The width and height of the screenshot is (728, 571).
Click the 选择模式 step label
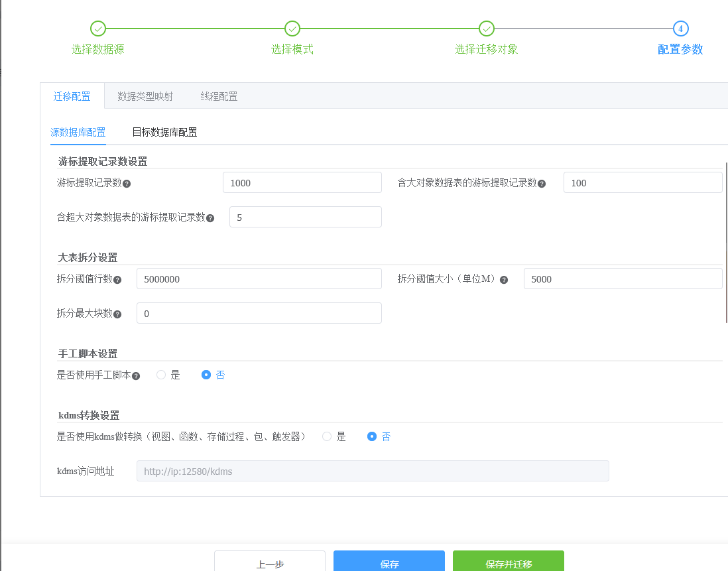point(292,49)
